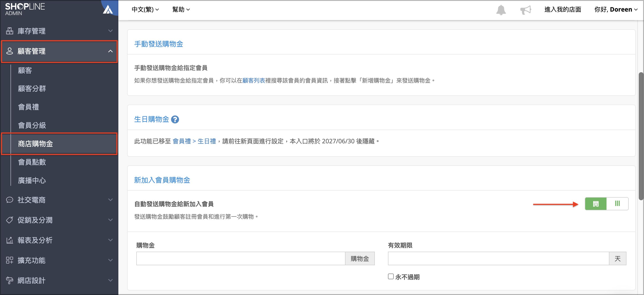
Task: Expand the 報表及分析 section chevron
Action: coord(110,240)
